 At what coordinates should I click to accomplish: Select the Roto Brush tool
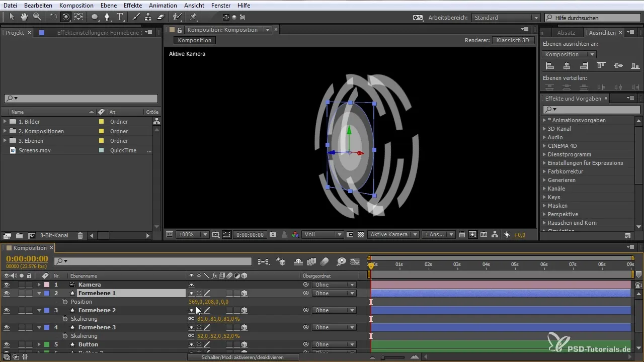point(177,17)
